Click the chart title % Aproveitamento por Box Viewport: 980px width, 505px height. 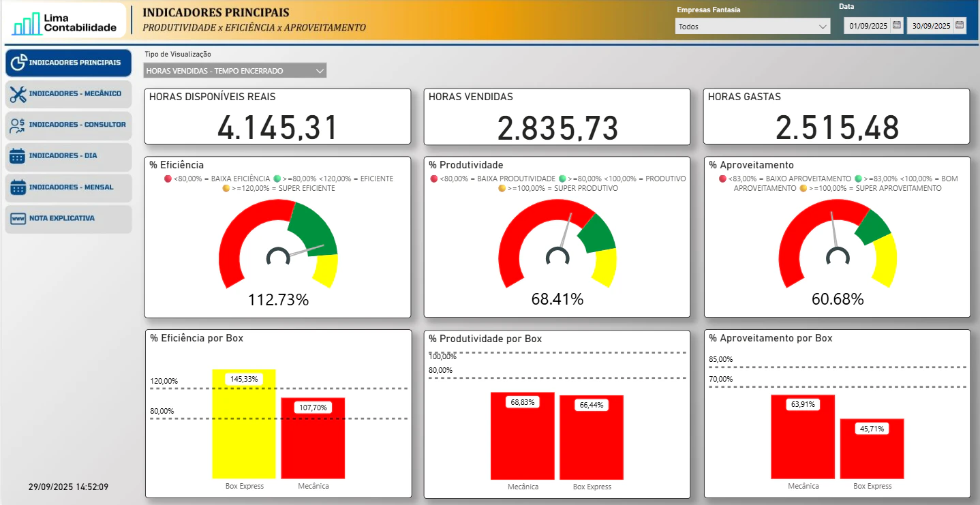click(771, 338)
